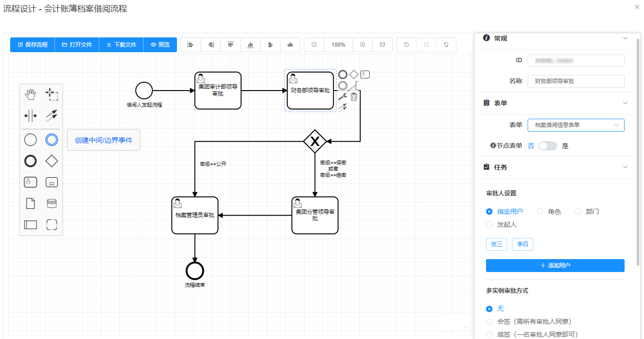
Task: Click the 张三 user tag
Action: [497, 244]
